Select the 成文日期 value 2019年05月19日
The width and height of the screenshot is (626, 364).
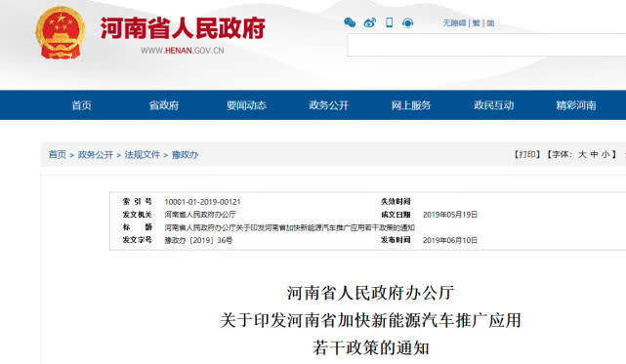(450, 215)
